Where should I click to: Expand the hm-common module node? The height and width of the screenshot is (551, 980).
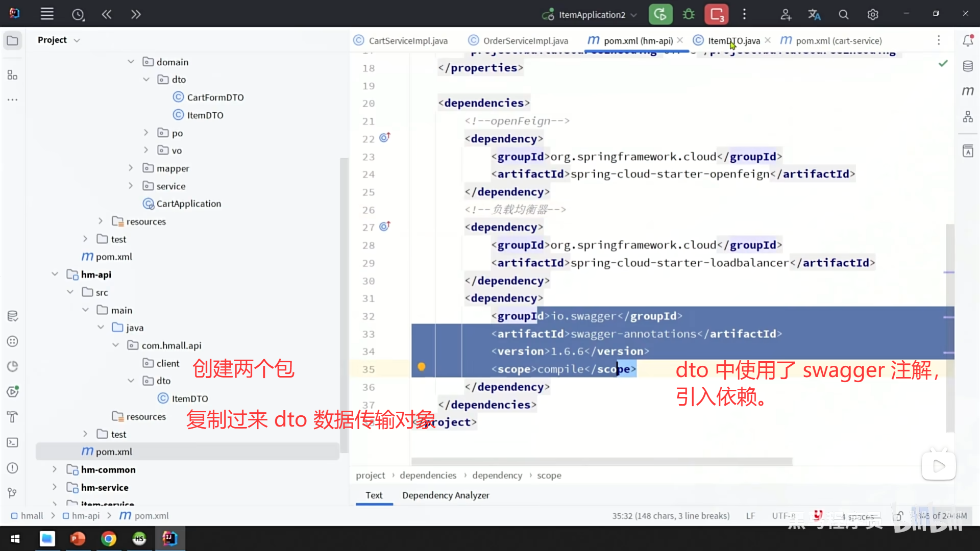(55, 469)
